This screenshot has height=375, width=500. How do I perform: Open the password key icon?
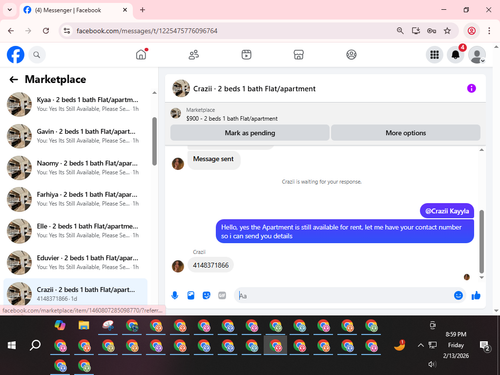point(431,31)
